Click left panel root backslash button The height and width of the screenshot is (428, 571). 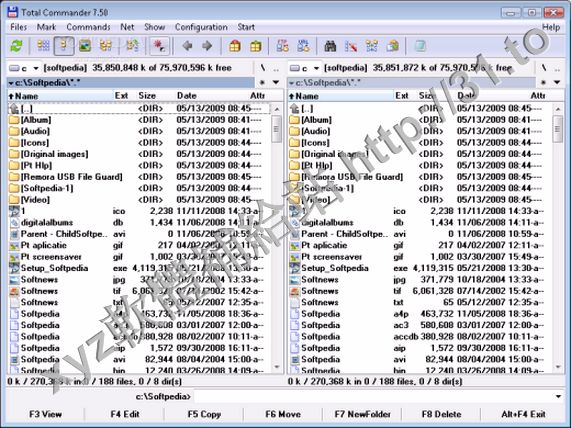point(262,68)
